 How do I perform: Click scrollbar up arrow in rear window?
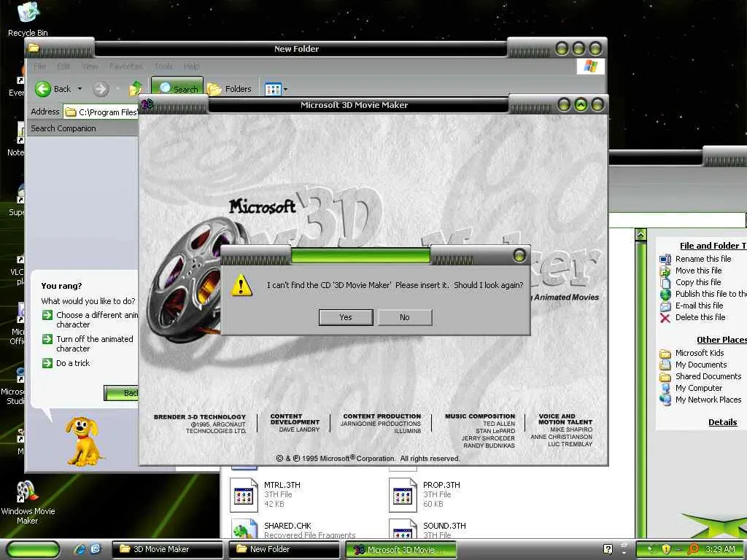(x=640, y=234)
